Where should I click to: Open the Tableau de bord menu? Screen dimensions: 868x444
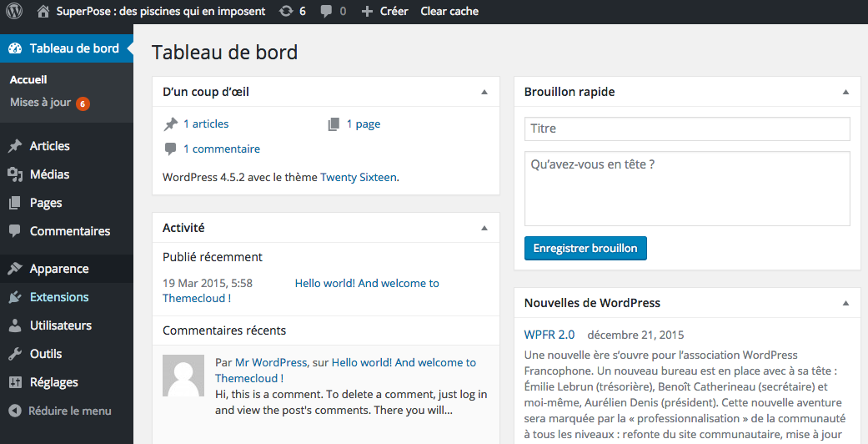[x=67, y=48]
